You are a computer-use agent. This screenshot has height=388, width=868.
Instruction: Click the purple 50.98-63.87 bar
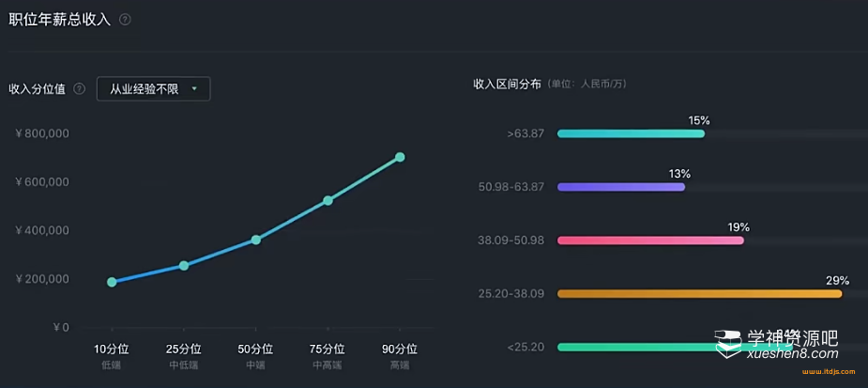click(621, 187)
